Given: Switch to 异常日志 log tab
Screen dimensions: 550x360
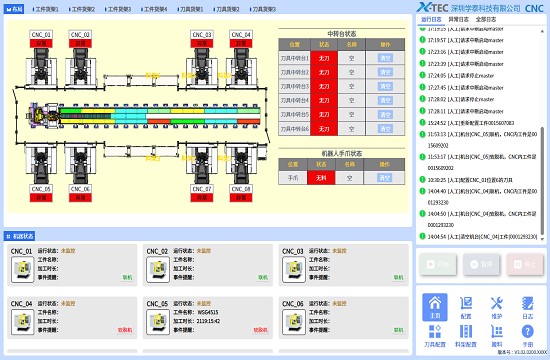Looking at the screenshot, I should 458,19.
